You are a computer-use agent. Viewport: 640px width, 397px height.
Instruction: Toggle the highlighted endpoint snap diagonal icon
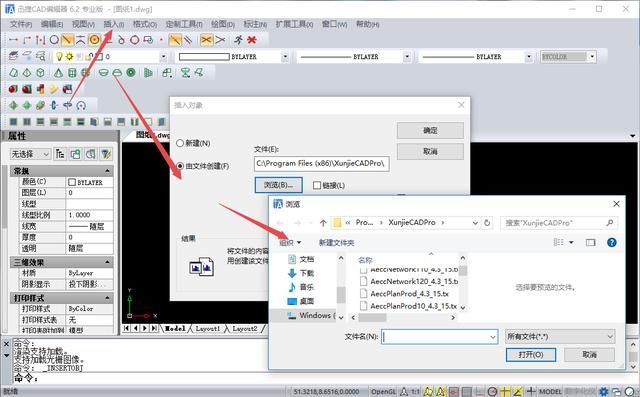(67, 40)
